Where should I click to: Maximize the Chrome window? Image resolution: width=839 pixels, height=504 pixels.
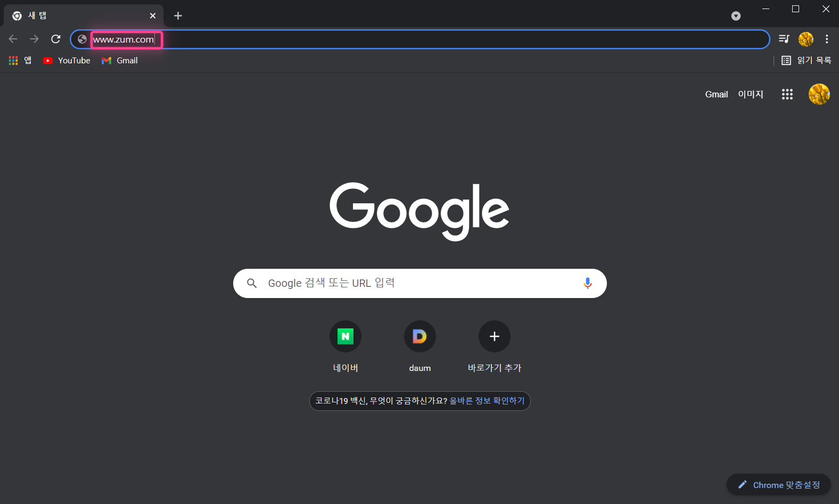point(795,9)
